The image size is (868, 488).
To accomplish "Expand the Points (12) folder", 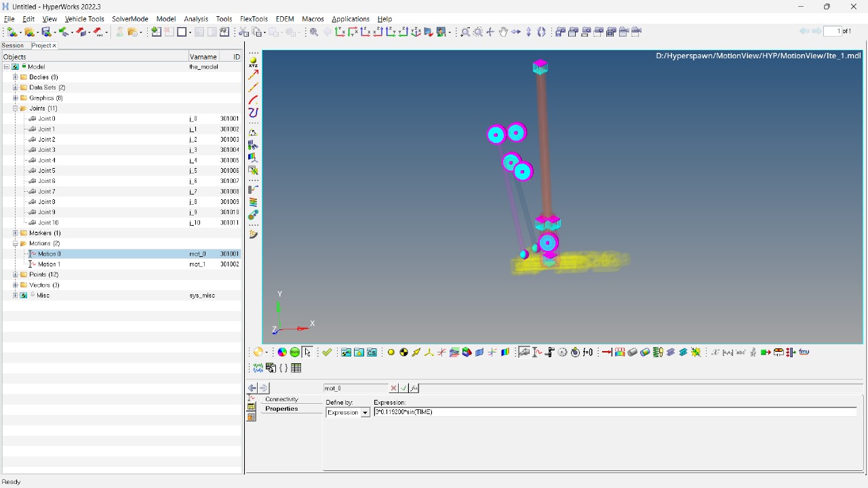I will pos(15,274).
